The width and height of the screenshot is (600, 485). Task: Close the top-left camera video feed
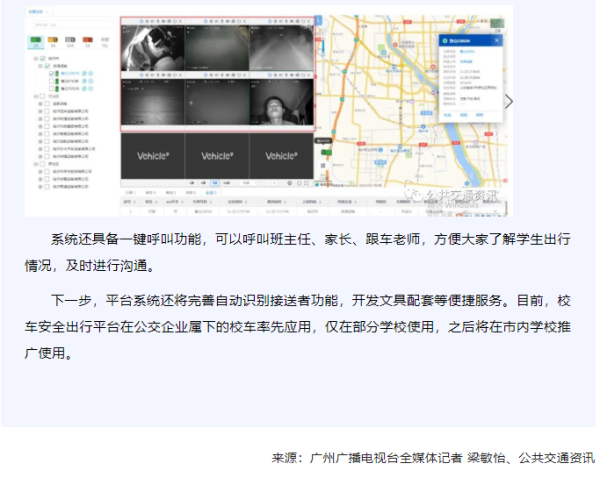click(181, 19)
